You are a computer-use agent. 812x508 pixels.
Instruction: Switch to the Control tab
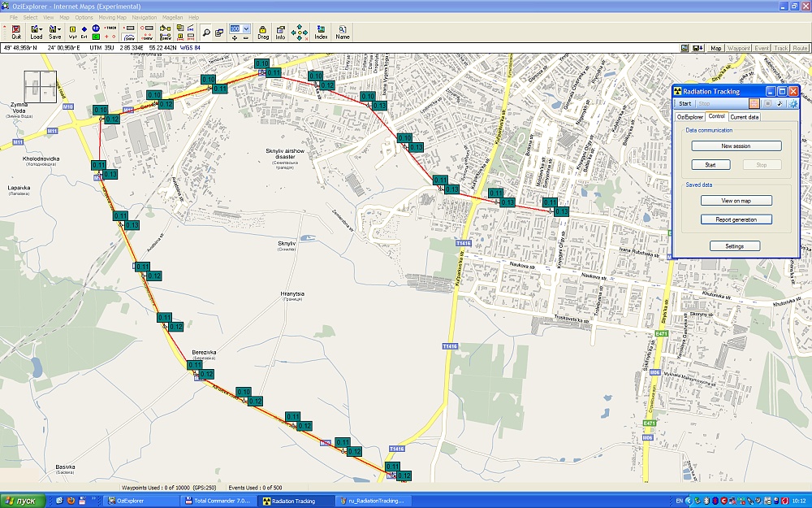717,116
